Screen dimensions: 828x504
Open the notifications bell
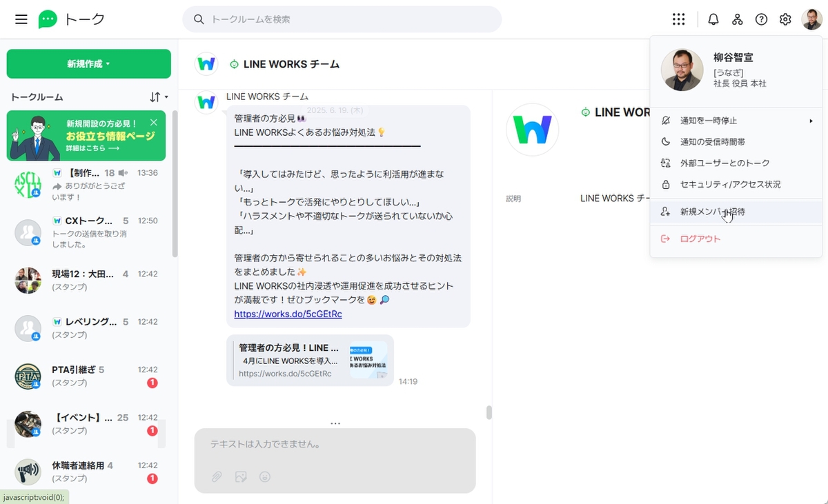point(713,19)
